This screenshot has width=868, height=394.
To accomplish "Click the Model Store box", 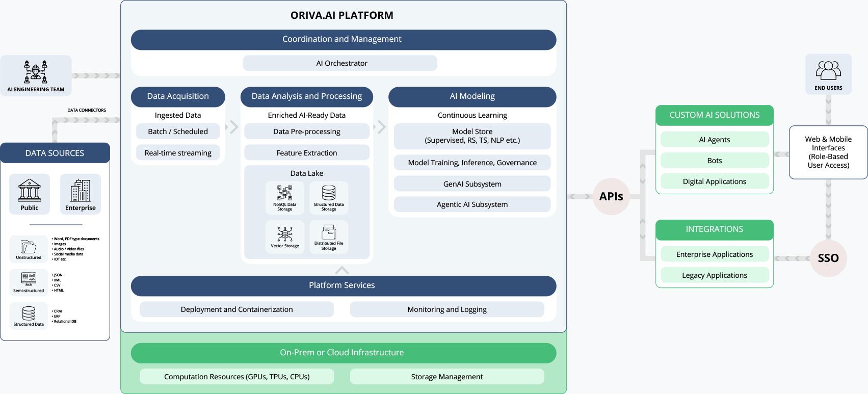I will pos(472,136).
